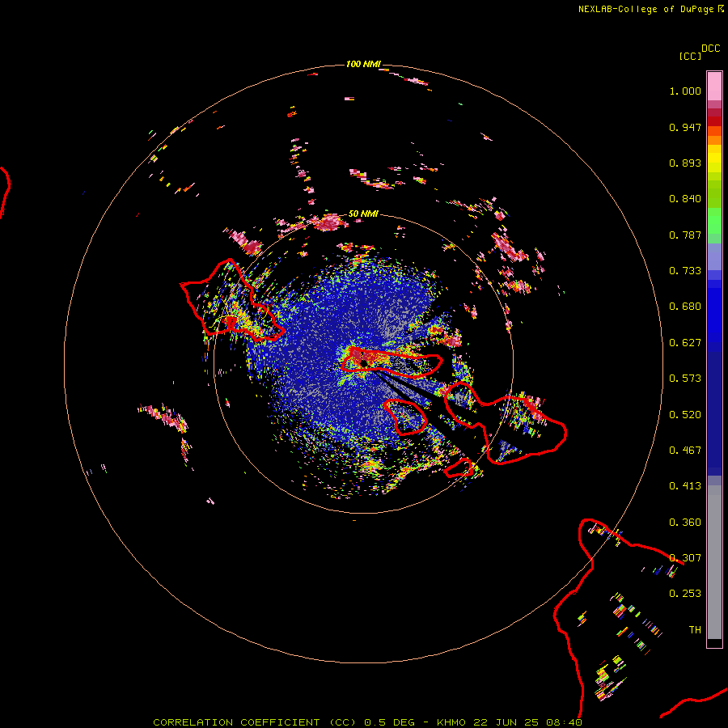Click the 0.787 color scale value
The height and width of the screenshot is (728, 728).
[685, 235]
